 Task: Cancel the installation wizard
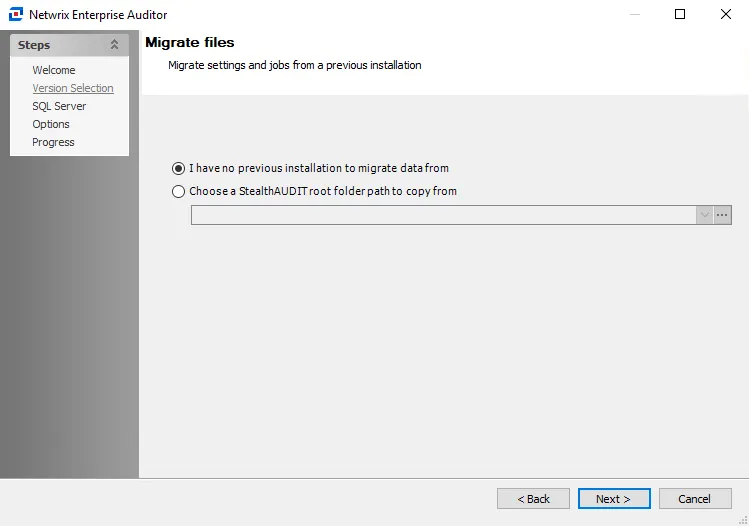pyautogui.click(x=695, y=499)
